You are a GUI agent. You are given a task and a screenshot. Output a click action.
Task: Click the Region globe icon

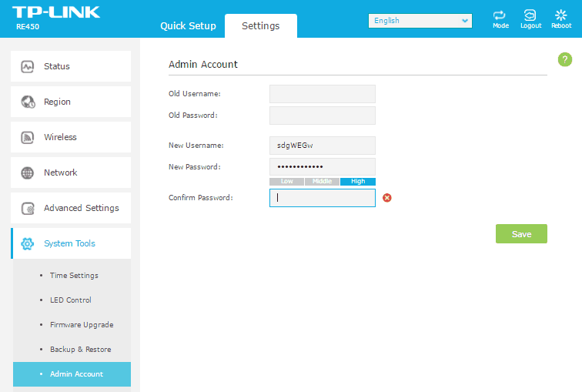tap(28, 102)
